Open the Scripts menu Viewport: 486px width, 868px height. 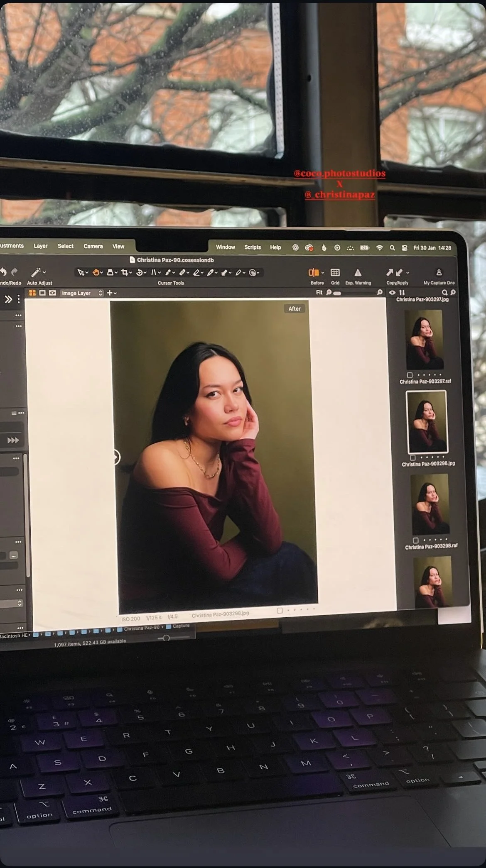(x=253, y=247)
